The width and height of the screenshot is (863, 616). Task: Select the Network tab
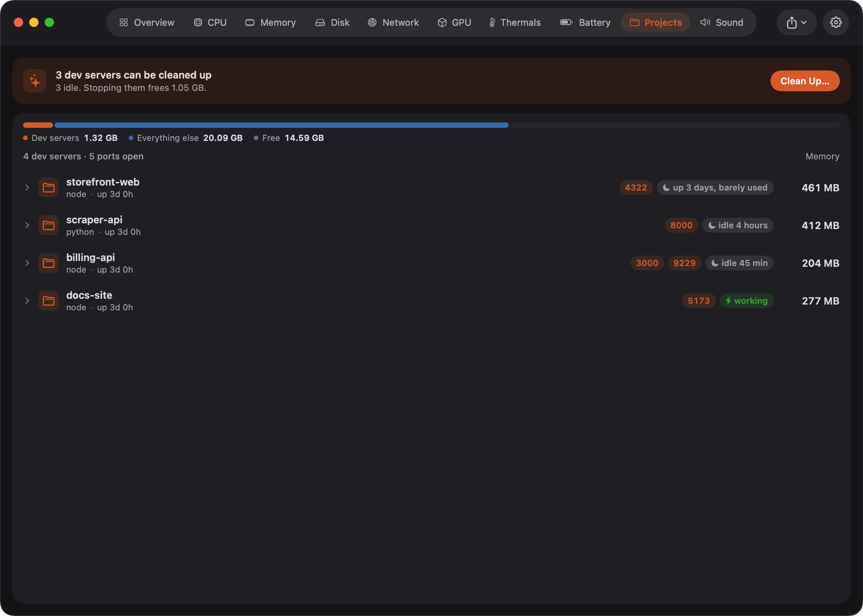click(x=393, y=22)
